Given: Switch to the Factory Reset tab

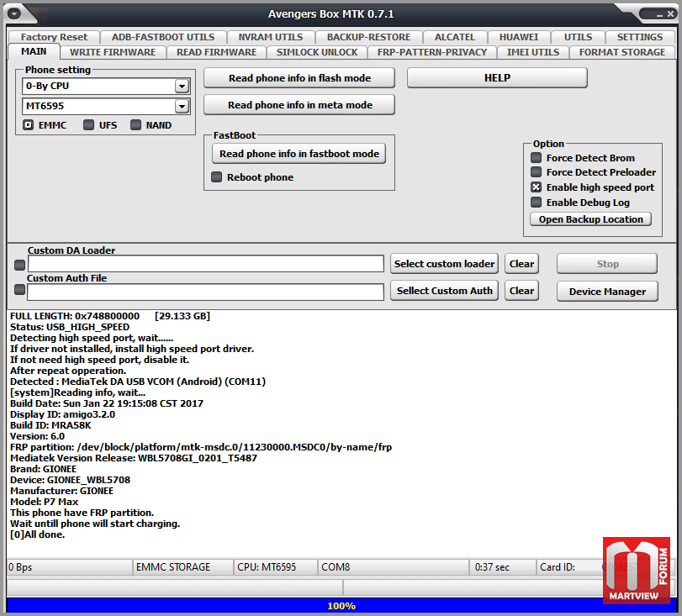Looking at the screenshot, I should (54, 37).
